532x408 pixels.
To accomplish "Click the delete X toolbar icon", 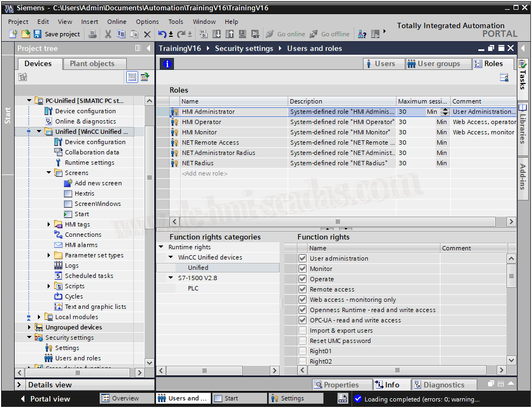I will point(147,34).
